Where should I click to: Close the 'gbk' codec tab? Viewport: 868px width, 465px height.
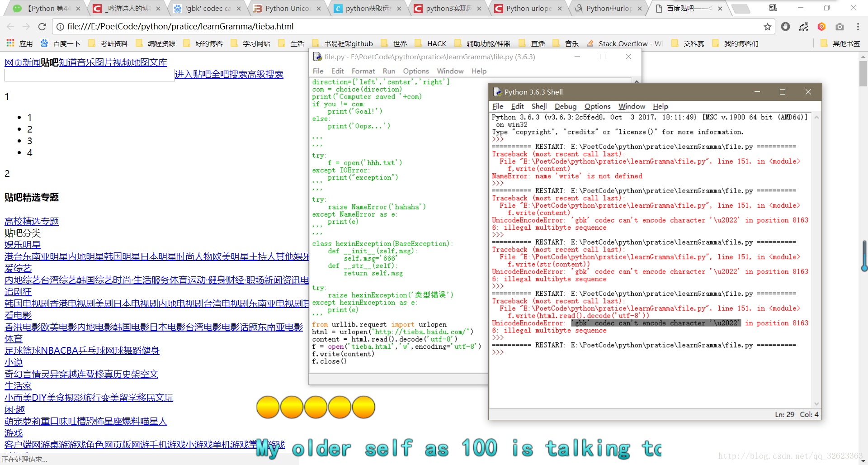click(239, 8)
